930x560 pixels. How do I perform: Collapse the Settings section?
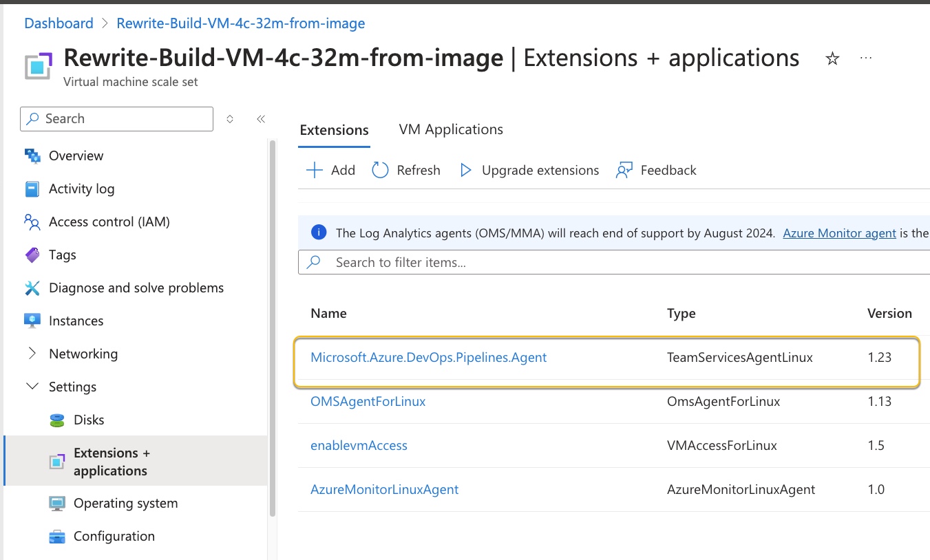coord(32,387)
